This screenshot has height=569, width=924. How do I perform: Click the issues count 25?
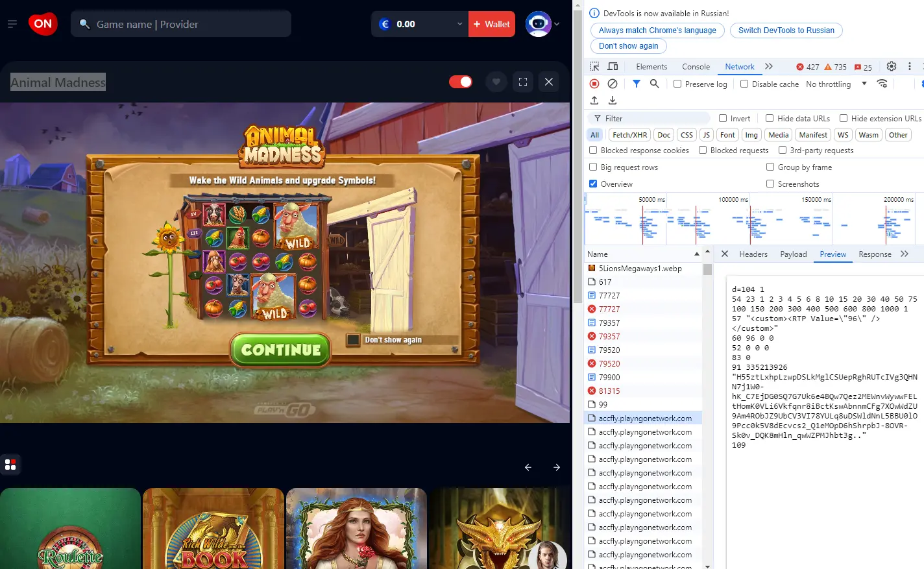pos(863,67)
